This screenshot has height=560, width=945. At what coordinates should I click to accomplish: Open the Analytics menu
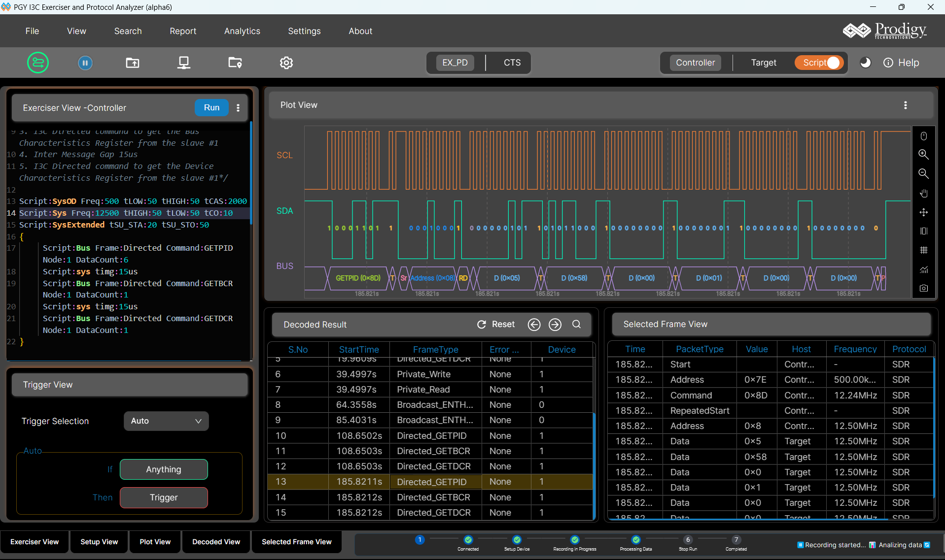242,31
